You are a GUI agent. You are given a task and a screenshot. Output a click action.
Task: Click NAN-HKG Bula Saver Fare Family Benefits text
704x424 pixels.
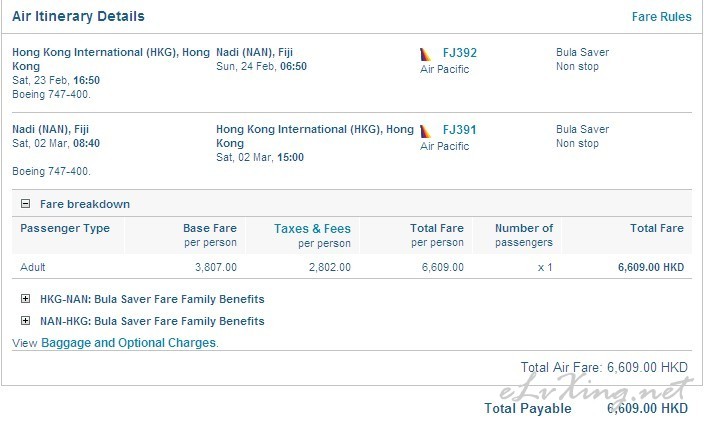152,321
